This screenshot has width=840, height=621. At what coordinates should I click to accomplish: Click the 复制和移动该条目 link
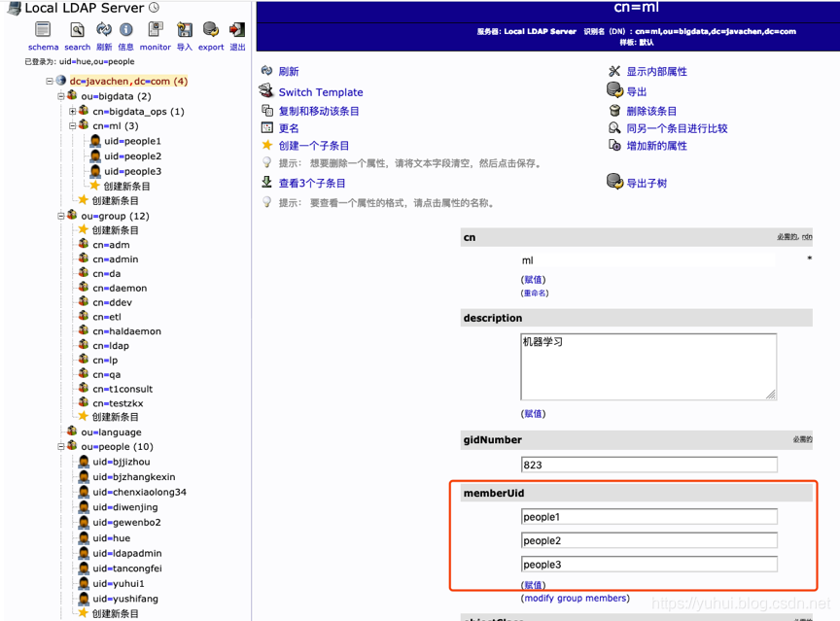[319, 111]
